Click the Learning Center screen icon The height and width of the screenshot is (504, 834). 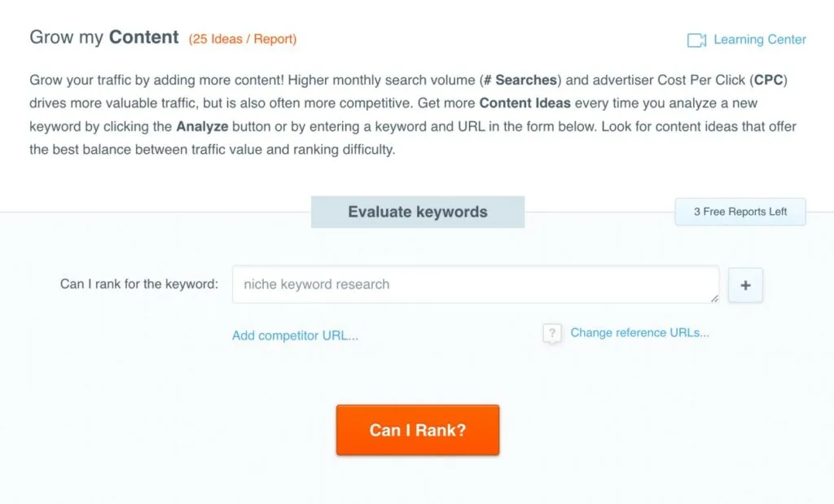click(x=696, y=39)
